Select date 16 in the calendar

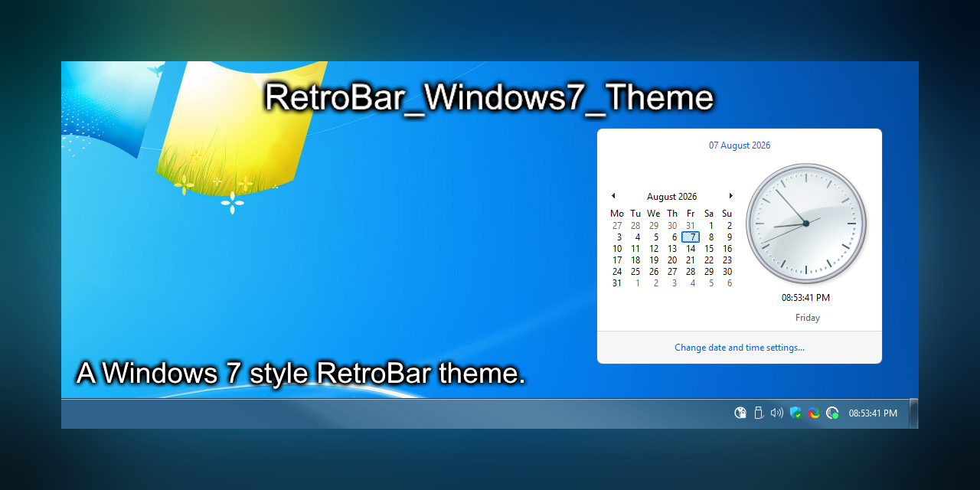coord(727,249)
